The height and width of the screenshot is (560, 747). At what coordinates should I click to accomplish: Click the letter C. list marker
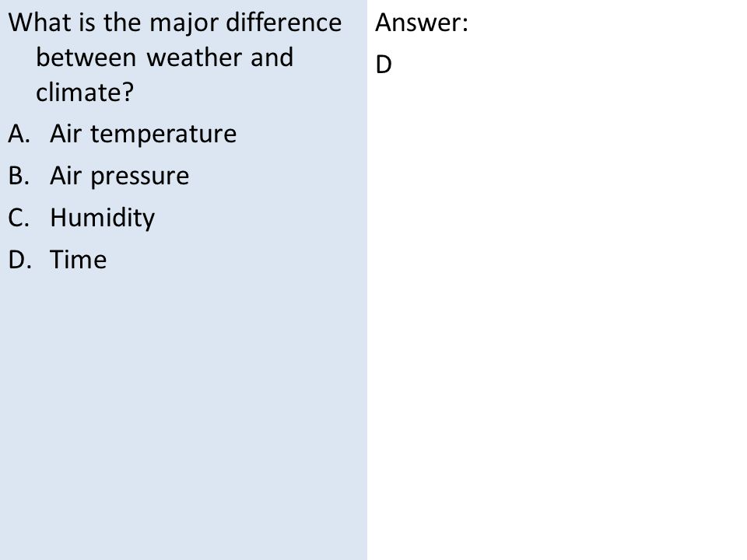[19, 218]
